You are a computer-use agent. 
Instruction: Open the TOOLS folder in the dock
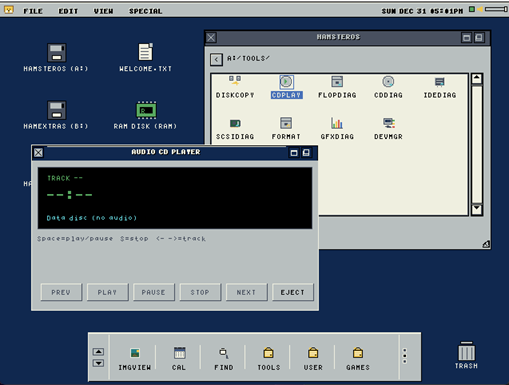[x=269, y=359]
